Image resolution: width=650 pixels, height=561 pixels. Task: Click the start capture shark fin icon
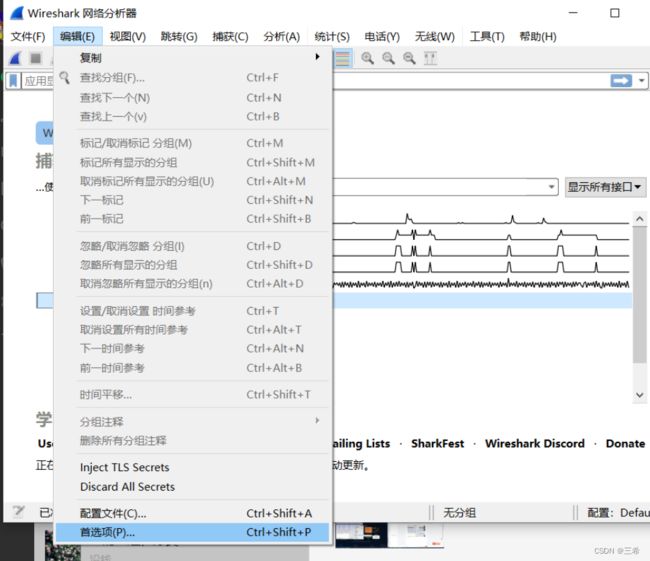point(15,58)
